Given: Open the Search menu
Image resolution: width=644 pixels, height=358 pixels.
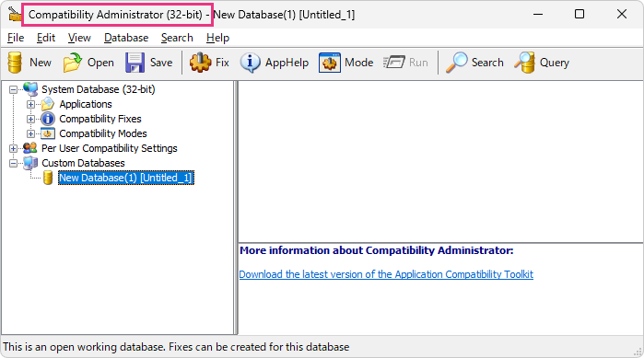Looking at the screenshot, I should [177, 38].
